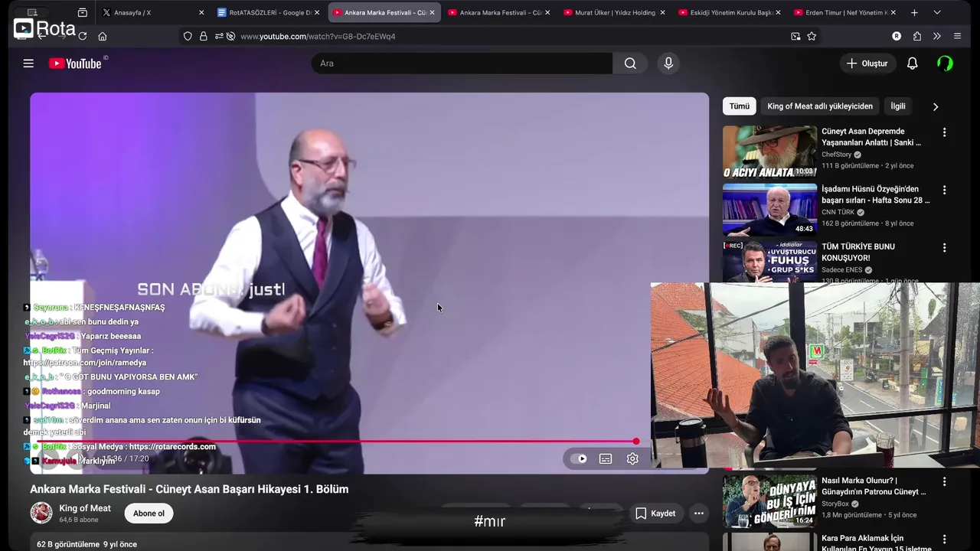The height and width of the screenshot is (551, 980).
Task: Select King of Meat adlı yükleyiciden chip
Action: click(820, 106)
